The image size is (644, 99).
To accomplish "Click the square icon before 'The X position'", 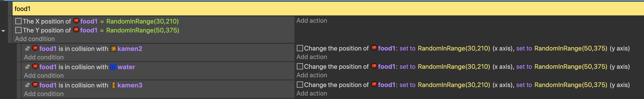I will (18, 21).
